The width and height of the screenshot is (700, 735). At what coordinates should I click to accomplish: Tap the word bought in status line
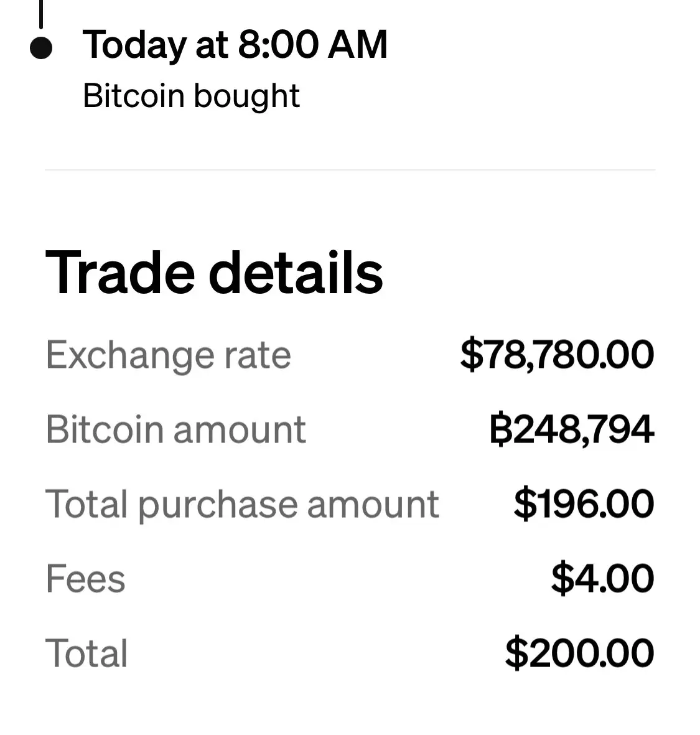[x=246, y=96]
